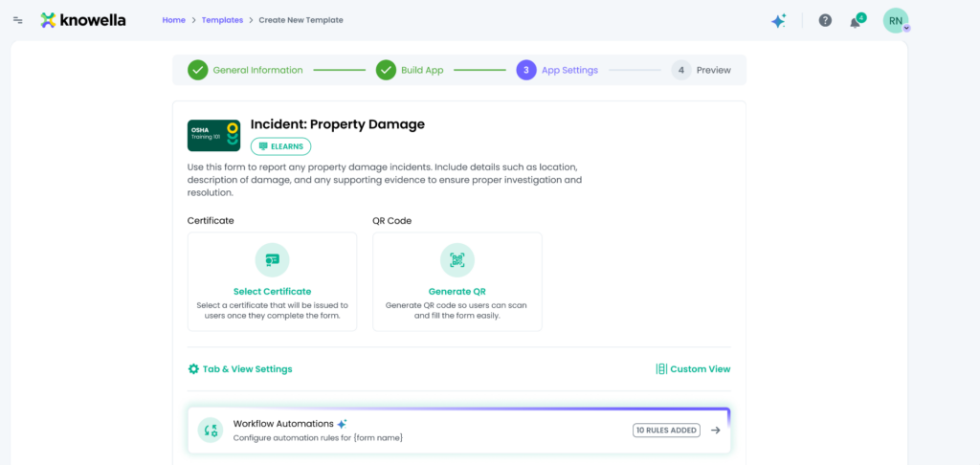Navigate to Templates breadcrumb
This screenshot has width=980, height=465.
222,20
